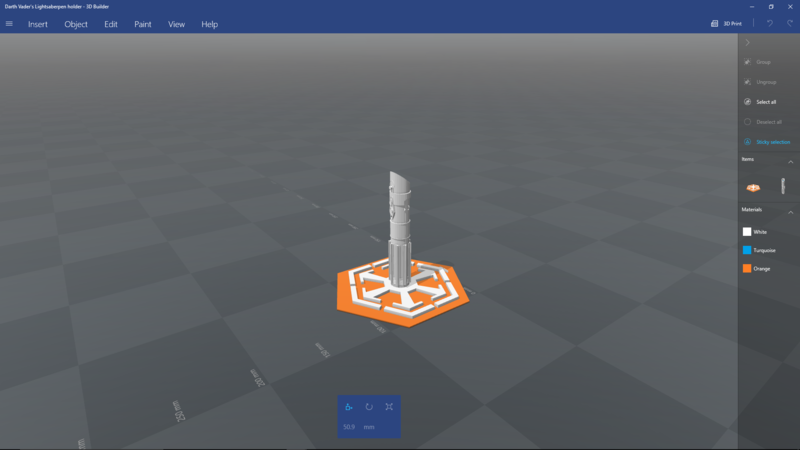Select the Move tool icon
Image resolution: width=800 pixels, height=450 pixels.
[349, 407]
